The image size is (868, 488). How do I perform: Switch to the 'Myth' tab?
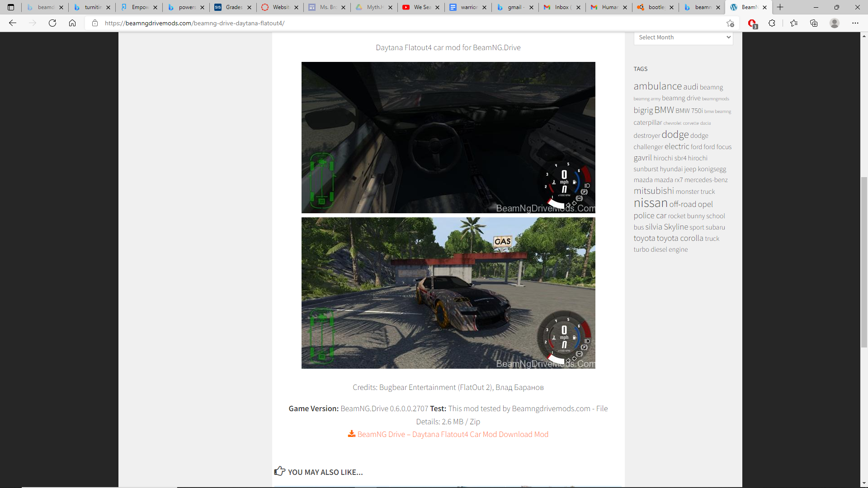(x=374, y=7)
